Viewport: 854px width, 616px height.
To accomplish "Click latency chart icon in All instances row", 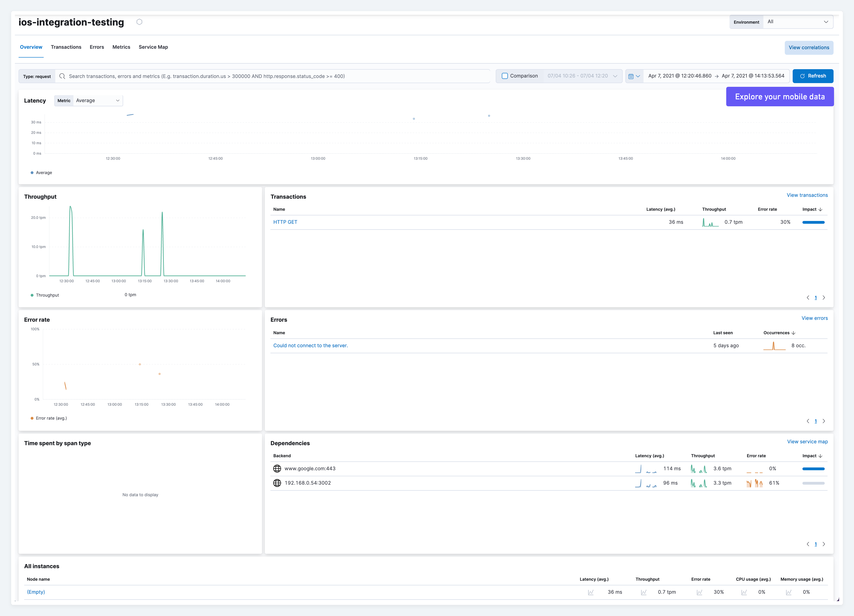I will (x=591, y=592).
